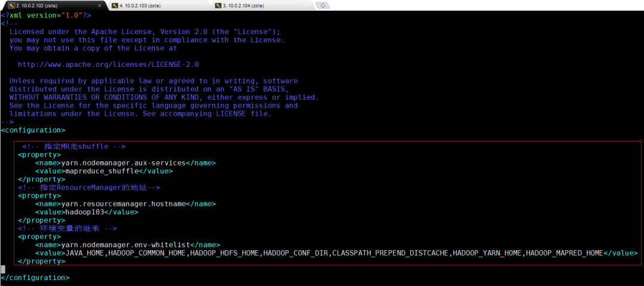Click the opening <configuration> tag
This screenshot has height=286, width=644.
pyautogui.click(x=33, y=130)
